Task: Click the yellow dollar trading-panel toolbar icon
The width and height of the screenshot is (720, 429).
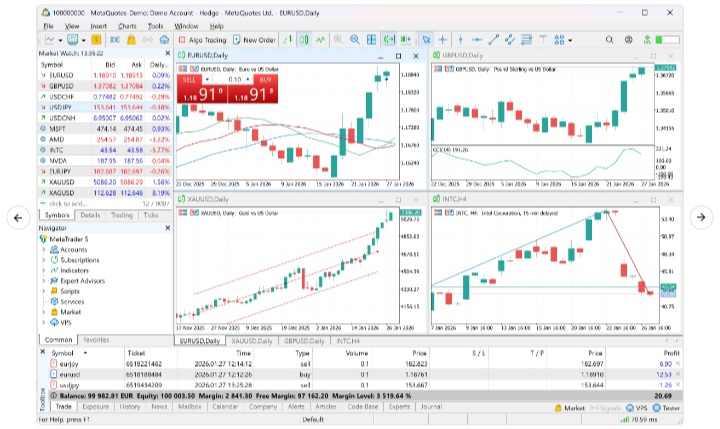Action: pos(96,40)
